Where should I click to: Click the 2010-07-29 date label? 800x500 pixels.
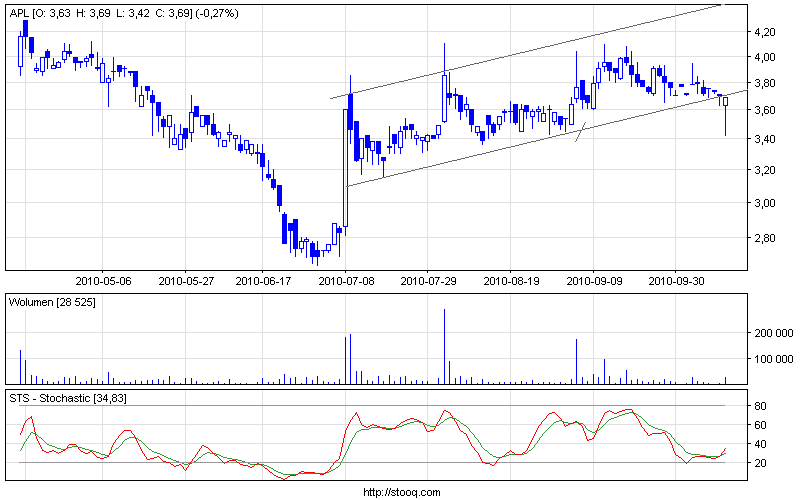(x=429, y=281)
